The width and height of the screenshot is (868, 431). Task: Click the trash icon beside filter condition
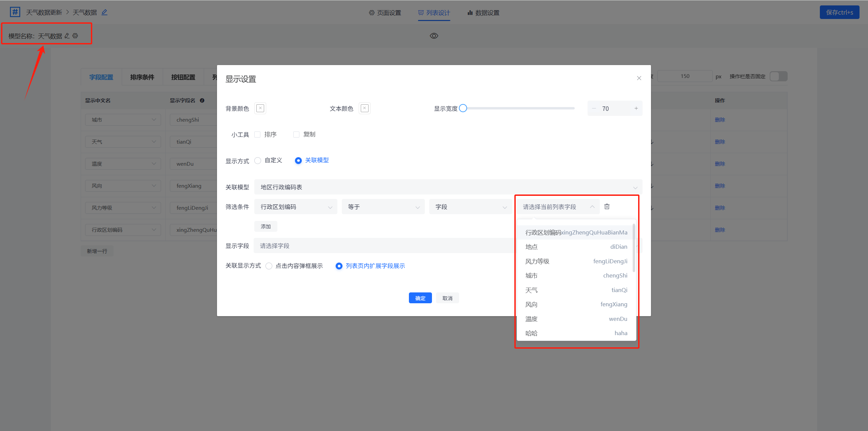click(x=607, y=206)
